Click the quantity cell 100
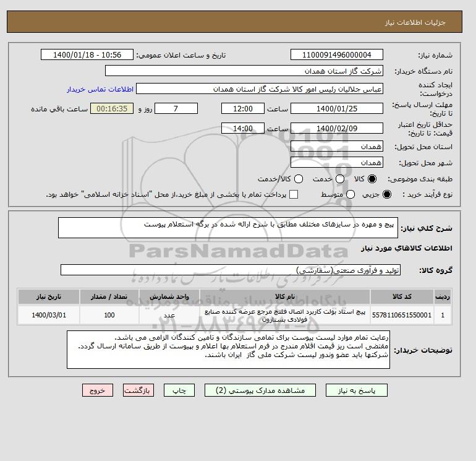This screenshot has height=461, width=476. coord(109,315)
